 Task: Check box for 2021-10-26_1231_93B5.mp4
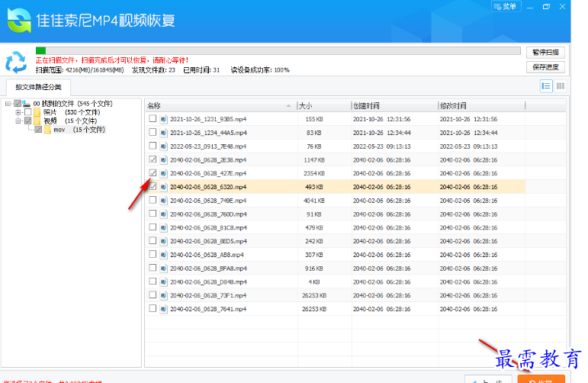tap(153, 118)
